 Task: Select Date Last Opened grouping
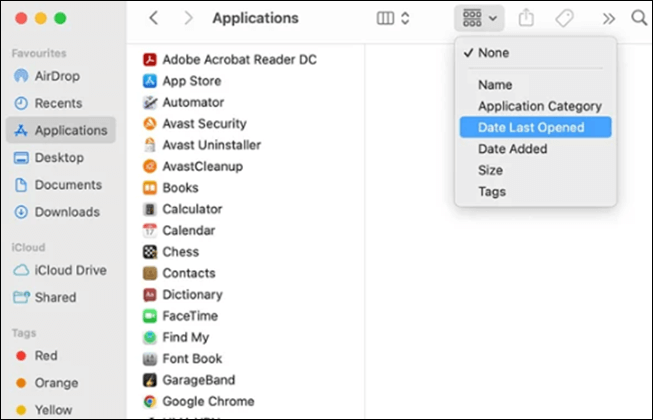[x=536, y=127]
